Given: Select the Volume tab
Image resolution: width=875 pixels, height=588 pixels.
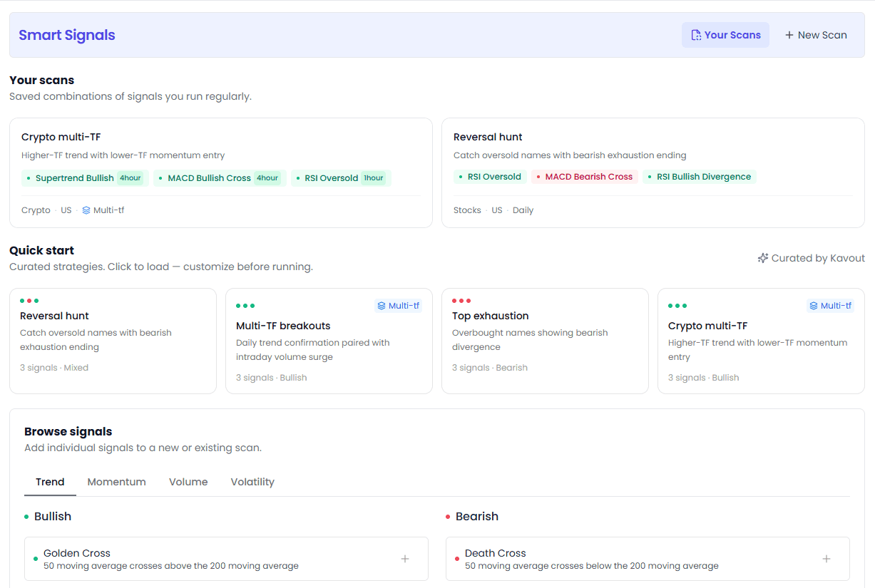Looking at the screenshot, I should pos(188,482).
